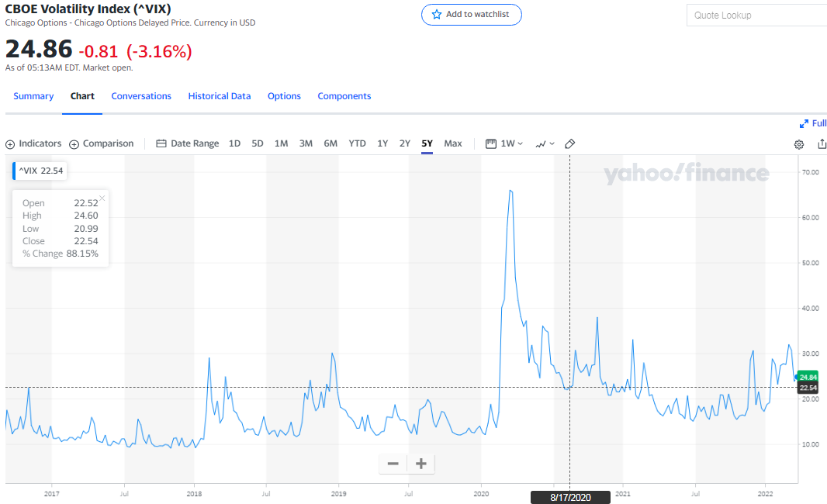Click the 2017 label on time axis
827x504 pixels.
point(52,494)
